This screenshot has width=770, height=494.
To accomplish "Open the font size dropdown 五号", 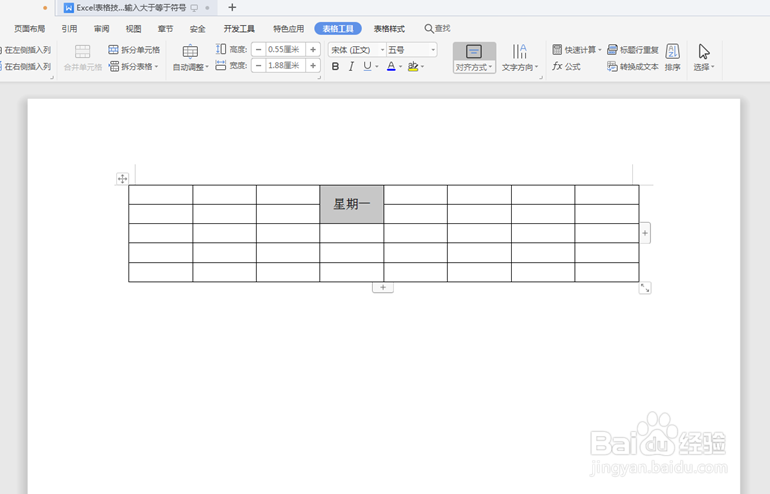I will click(x=433, y=50).
